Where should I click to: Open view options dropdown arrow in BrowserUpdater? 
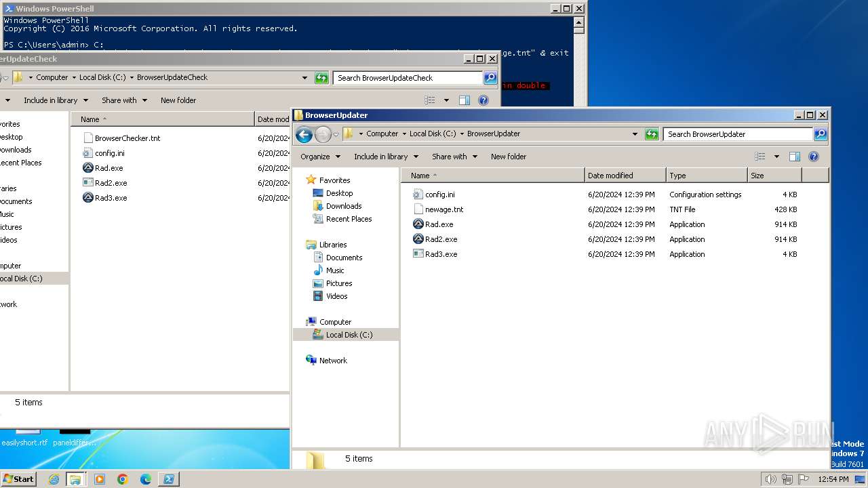click(x=776, y=157)
